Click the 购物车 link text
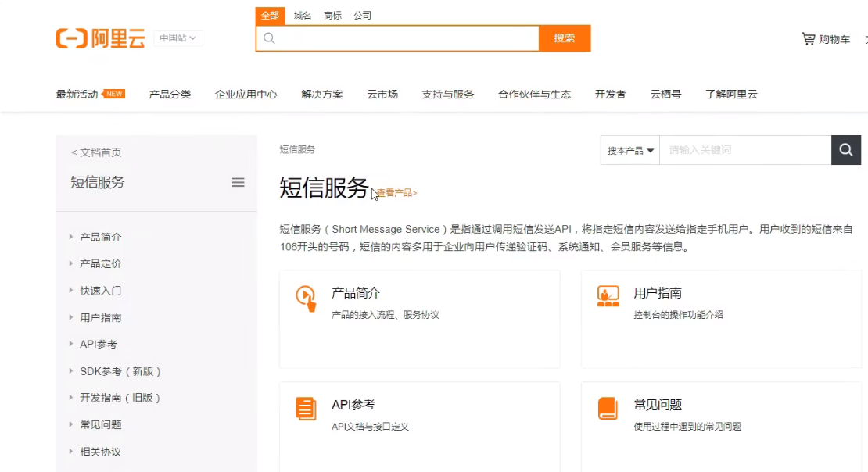Screen dimensions: 868x472 pos(834,39)
